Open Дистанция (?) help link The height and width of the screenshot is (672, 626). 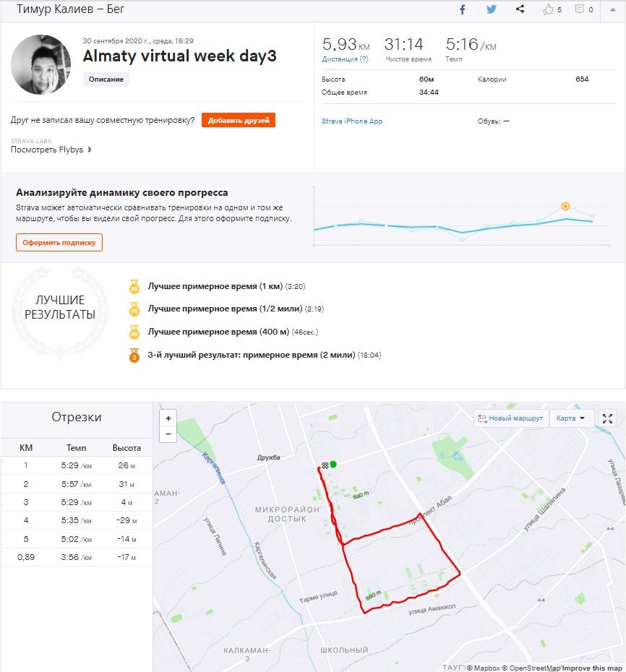coord(345,59)
